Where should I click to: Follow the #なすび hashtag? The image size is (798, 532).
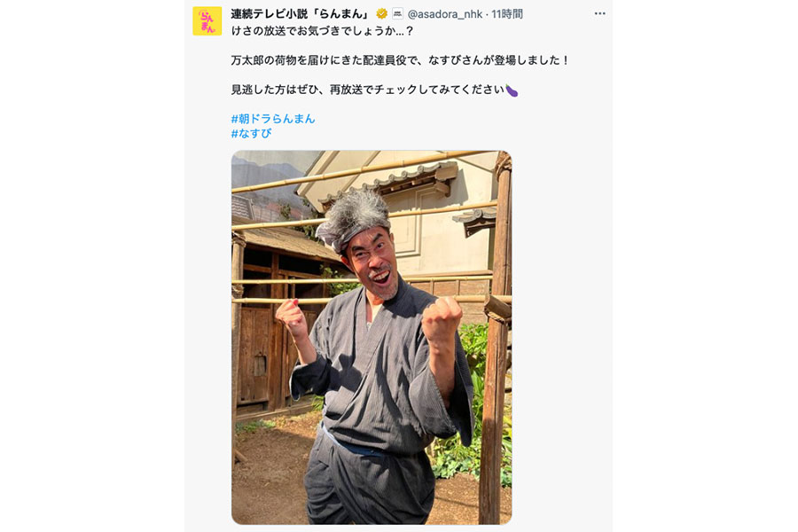(252, 133)
